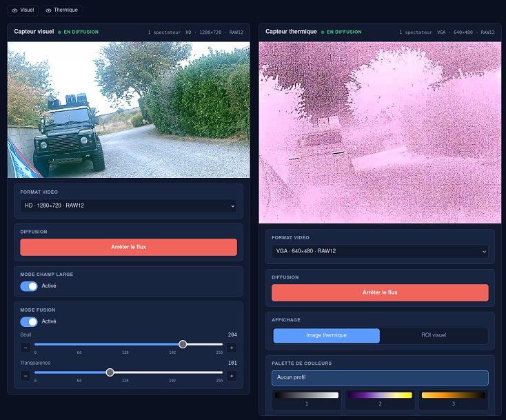Open the thermal sensor VGA format dropdown

pyautogui.click(x=380, y=251)
